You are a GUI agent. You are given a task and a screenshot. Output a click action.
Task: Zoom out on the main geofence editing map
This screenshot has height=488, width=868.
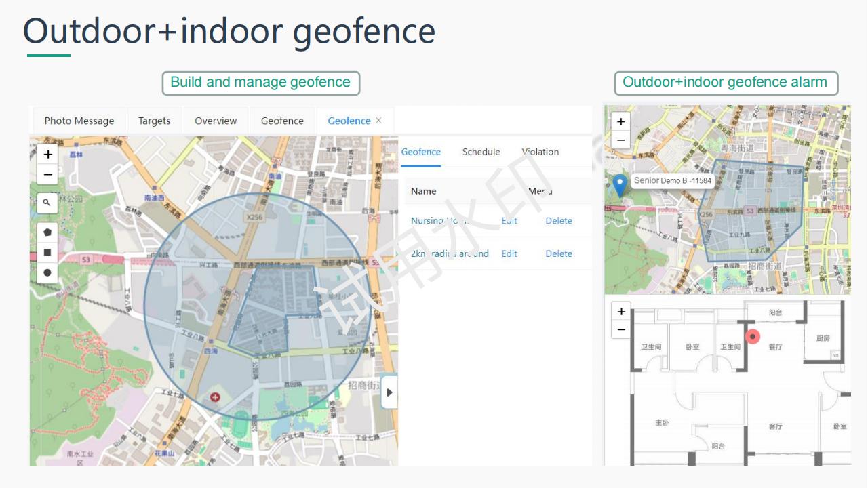click(x=47, y=174)
